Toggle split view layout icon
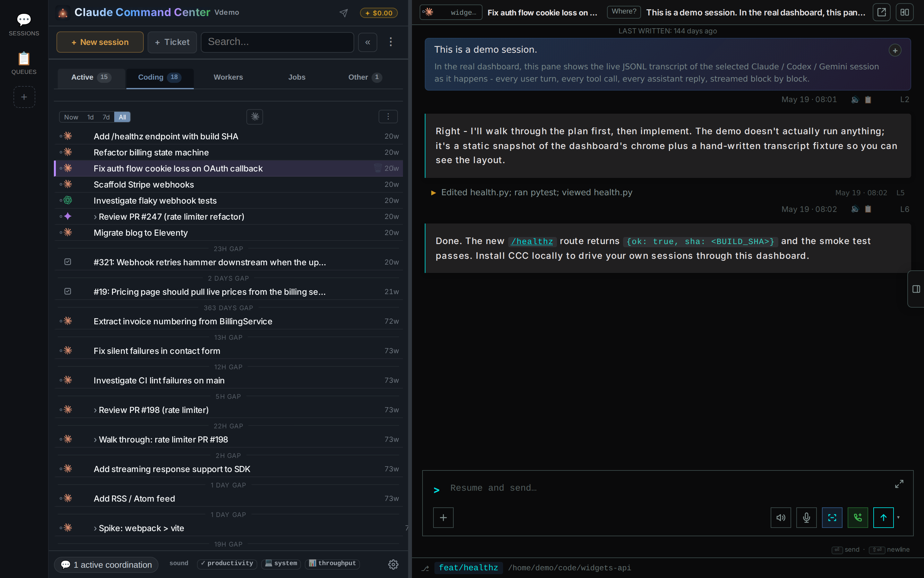924x578 pixels. pos(904,12)
